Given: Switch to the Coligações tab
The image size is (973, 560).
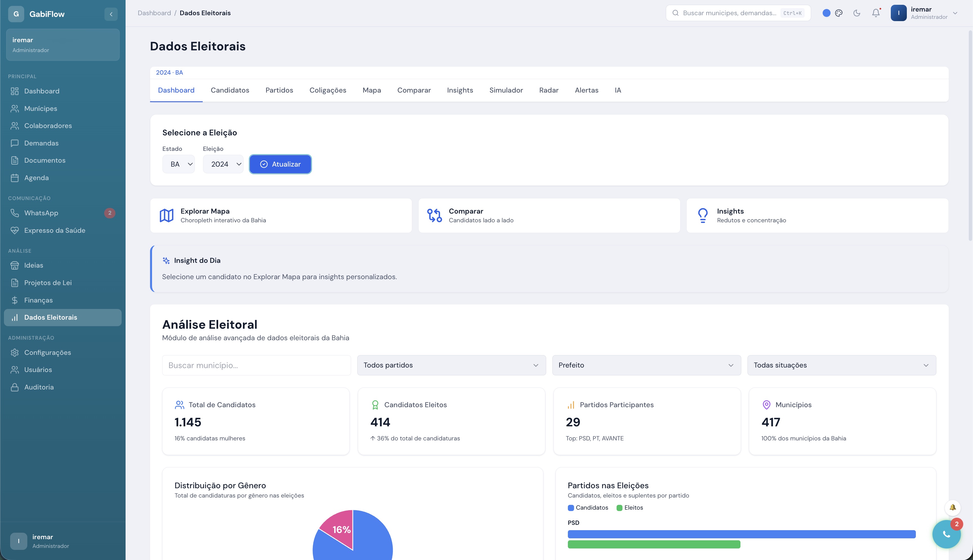Looking at the screenshot, I should [328, 90].
